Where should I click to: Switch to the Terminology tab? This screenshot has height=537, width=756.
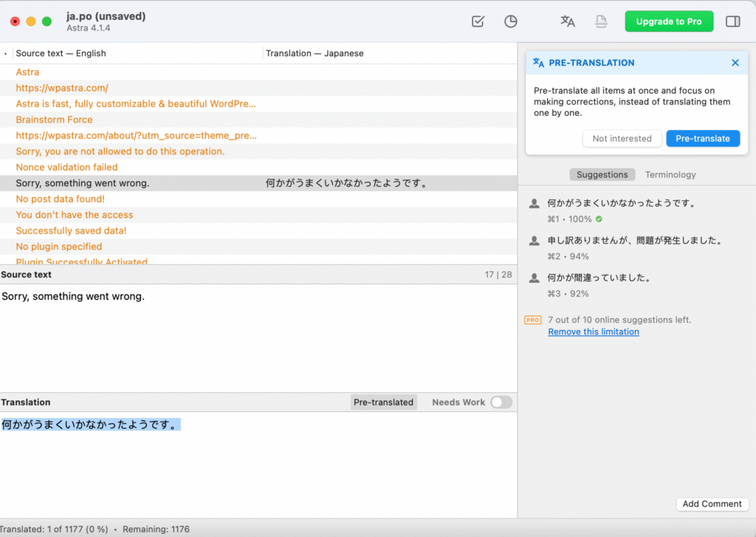[x=670, y=174]
